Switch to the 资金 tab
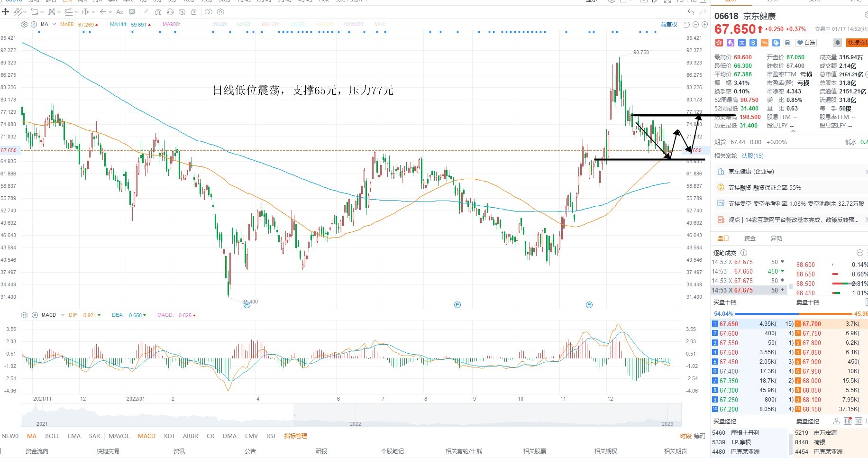The width and height of the screenshot is (868, 458). click(x=750, y=238)
